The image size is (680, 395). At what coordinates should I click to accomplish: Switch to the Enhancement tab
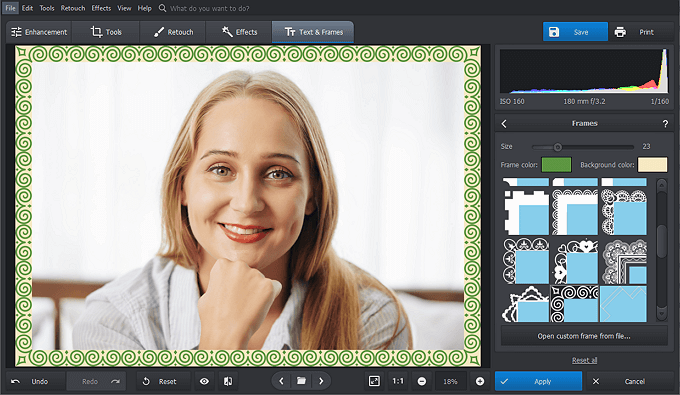(39, 32)
